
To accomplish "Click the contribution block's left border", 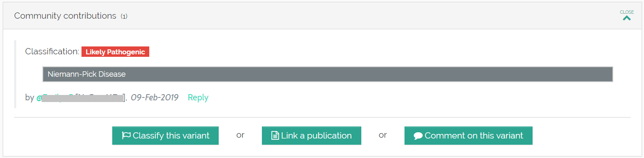I will pyautogui.click(x=15, y=74).
